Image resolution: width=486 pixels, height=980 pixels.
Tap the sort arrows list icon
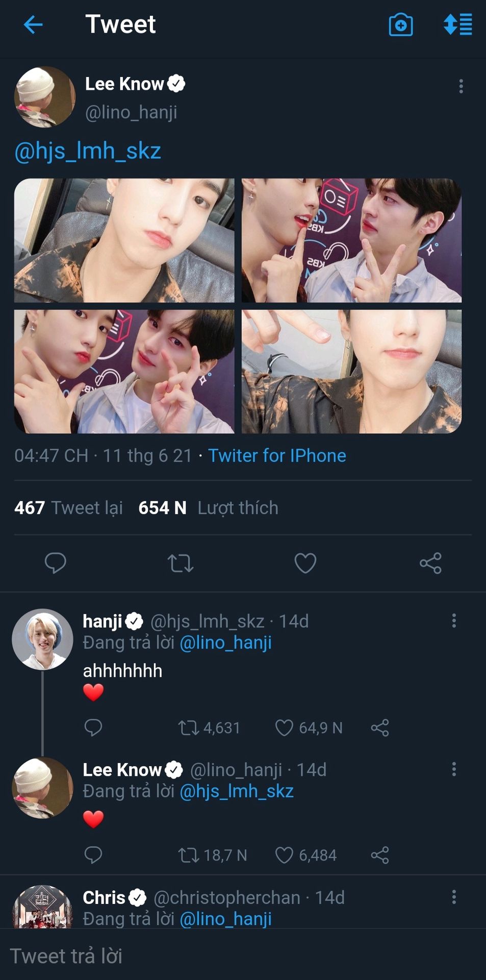(x=457, y=24)
